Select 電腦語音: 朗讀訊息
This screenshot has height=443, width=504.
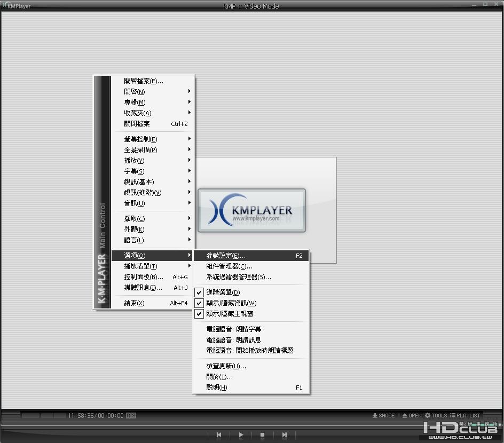pos(251,339)
